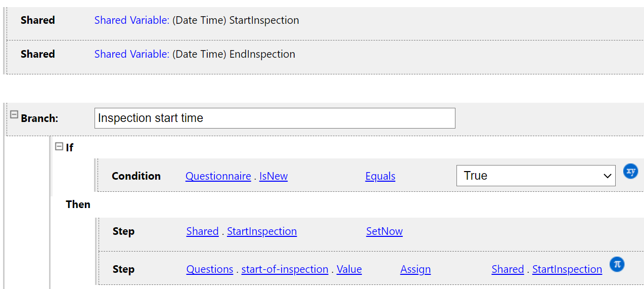Click the blue pi icon beside Shared.StartInspection
Image resolution: width=644 pixels, height=289 pixels.
point(617,264)
